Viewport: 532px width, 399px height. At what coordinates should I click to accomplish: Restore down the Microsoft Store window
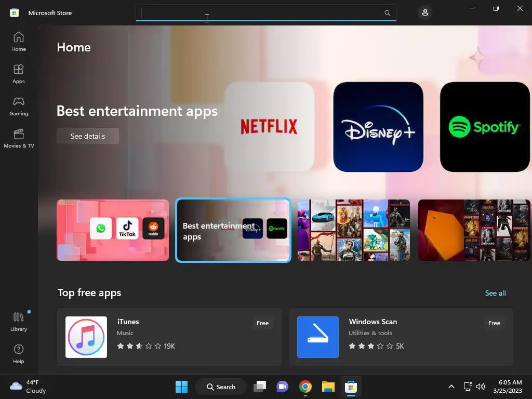[x=496, y=8]
